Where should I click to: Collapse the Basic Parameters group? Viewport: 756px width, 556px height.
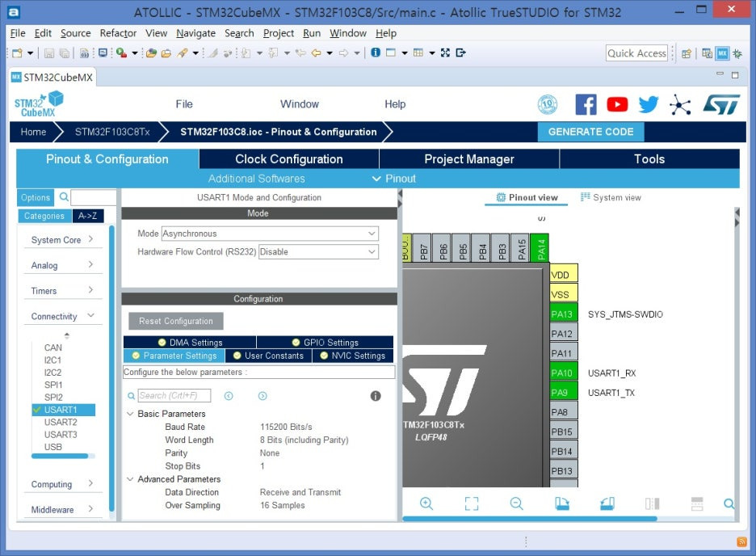click(130, 414)
